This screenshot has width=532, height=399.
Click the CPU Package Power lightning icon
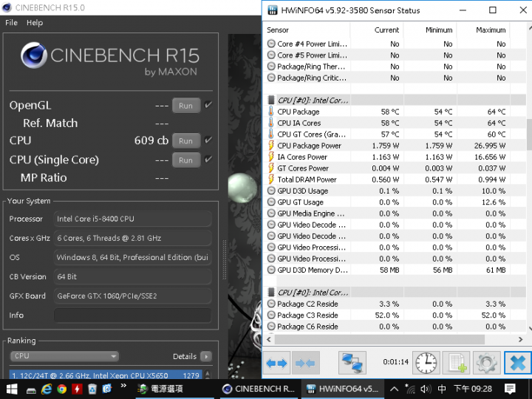270,146
